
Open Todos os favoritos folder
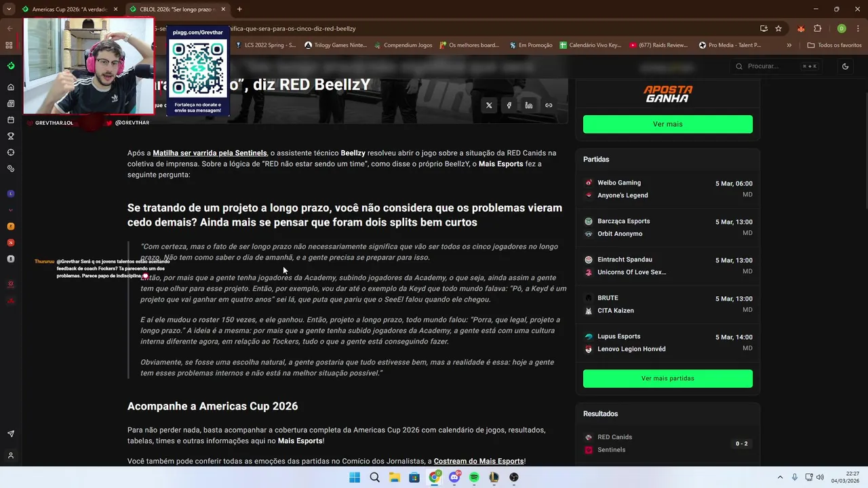pos(835,45)
